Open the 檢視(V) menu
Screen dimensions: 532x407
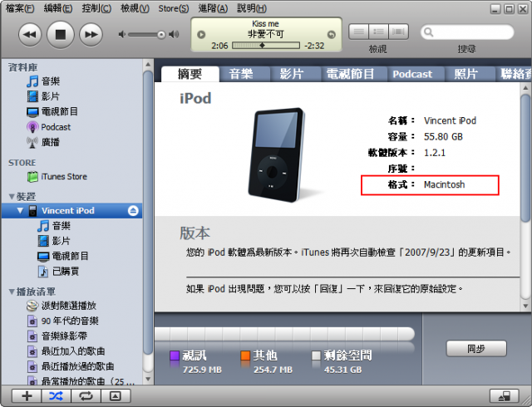coord(135,8)
